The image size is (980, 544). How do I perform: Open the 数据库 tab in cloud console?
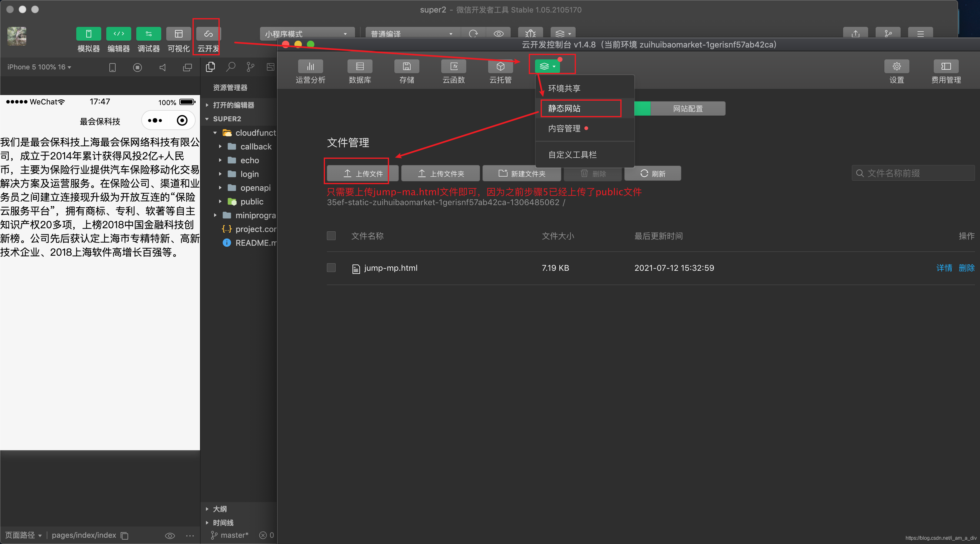coord(359,72)
